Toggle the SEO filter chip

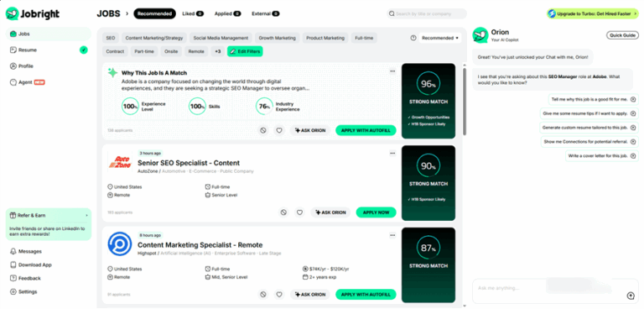[x=111, y=38]
